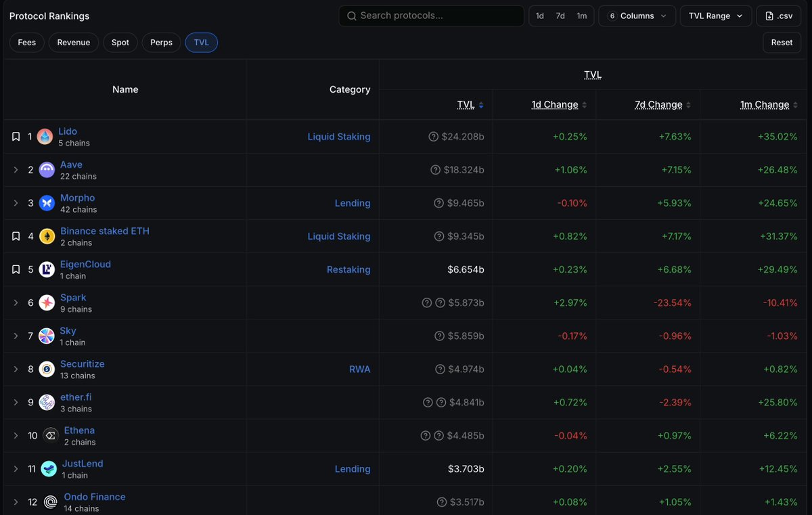Switch to the Perps tab
Screen dimensions: 812x515
(x=161, y=42)
